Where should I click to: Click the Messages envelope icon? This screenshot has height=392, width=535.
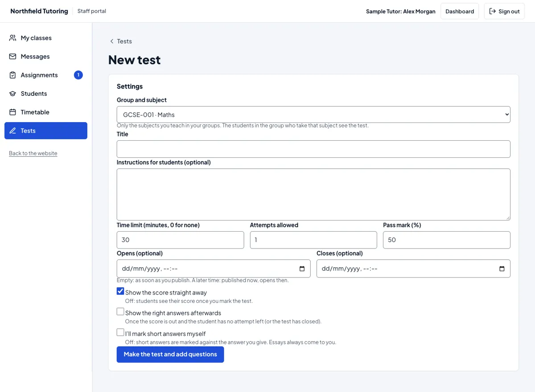[x=12, y=57]
